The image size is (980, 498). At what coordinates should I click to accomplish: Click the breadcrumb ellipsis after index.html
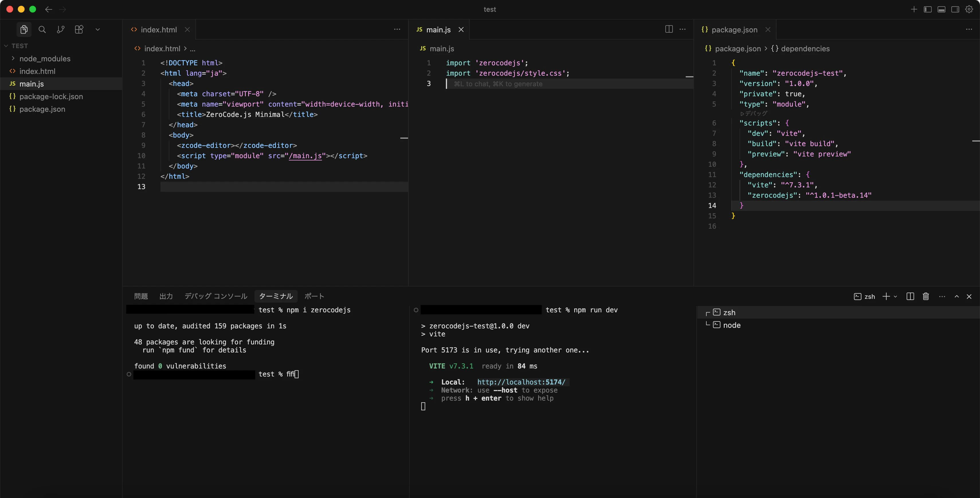[x=193, y=48]
